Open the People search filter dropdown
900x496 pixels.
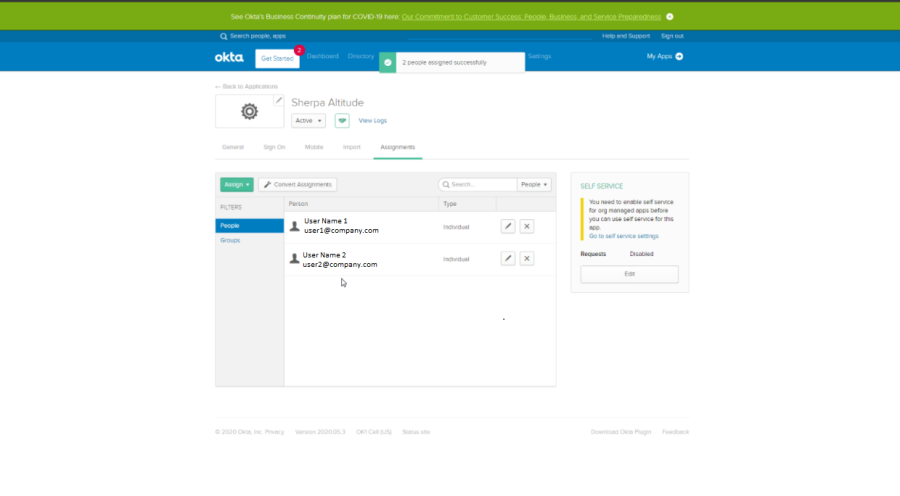[534, 185]
